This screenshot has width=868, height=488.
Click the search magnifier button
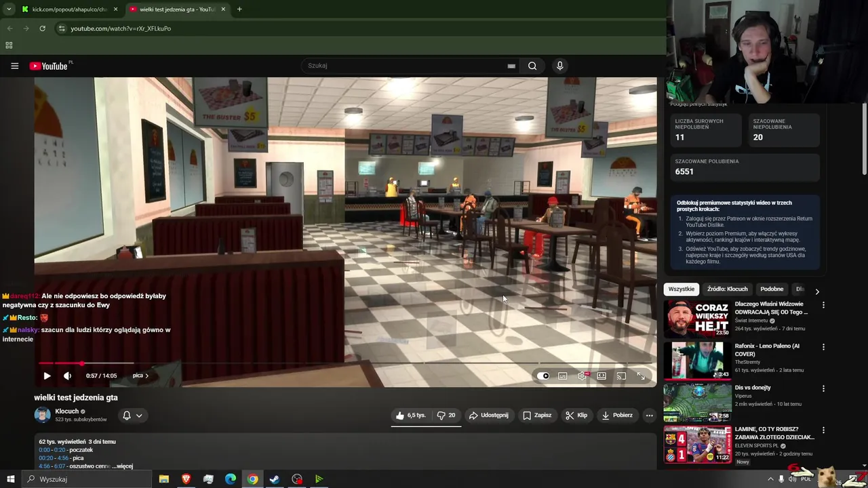click(x=532, y=66)
